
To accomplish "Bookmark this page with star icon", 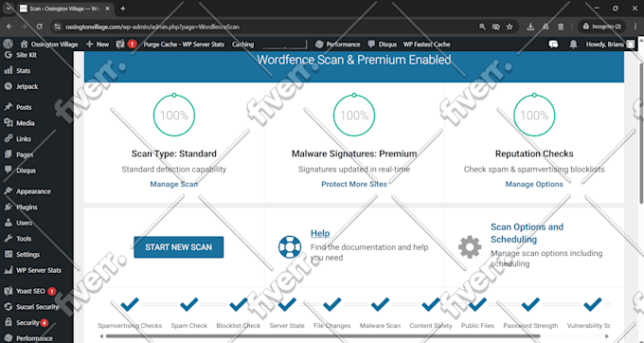I will (x=510, y=27).
